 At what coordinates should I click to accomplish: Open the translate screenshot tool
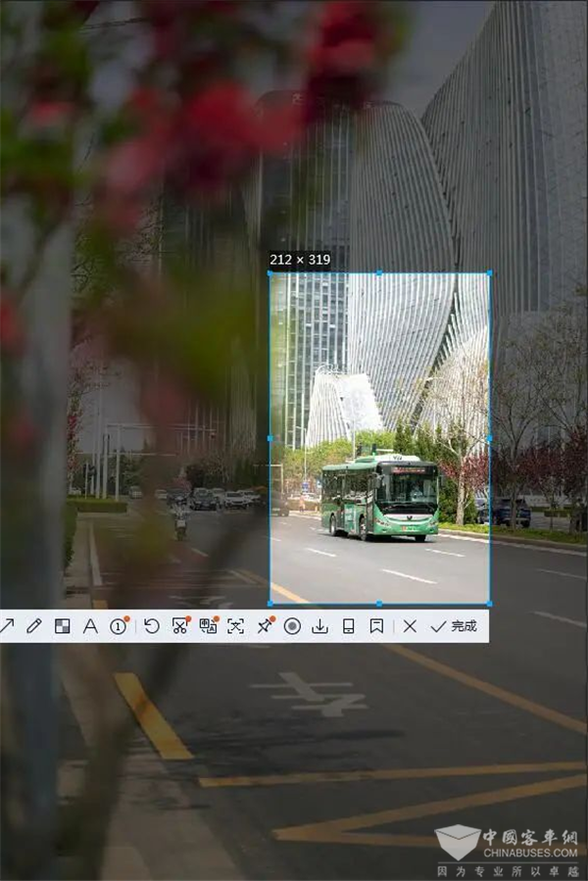[x=208, y=626]
